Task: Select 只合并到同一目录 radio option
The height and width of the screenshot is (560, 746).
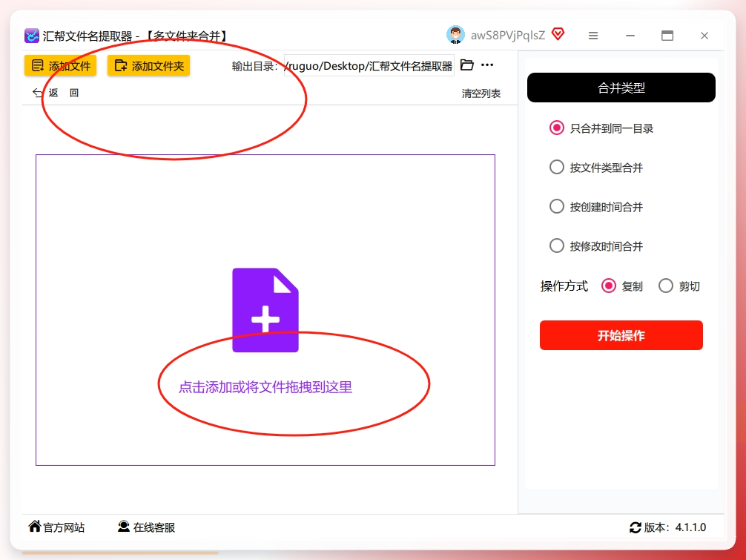Action: coord(602,128)
